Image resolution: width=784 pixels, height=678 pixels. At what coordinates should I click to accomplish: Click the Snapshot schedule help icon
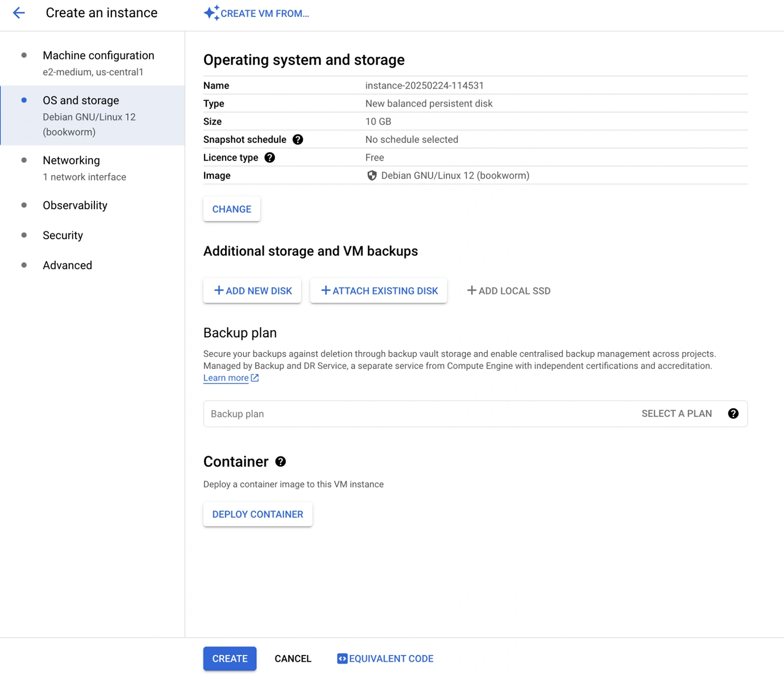(298, 140)
